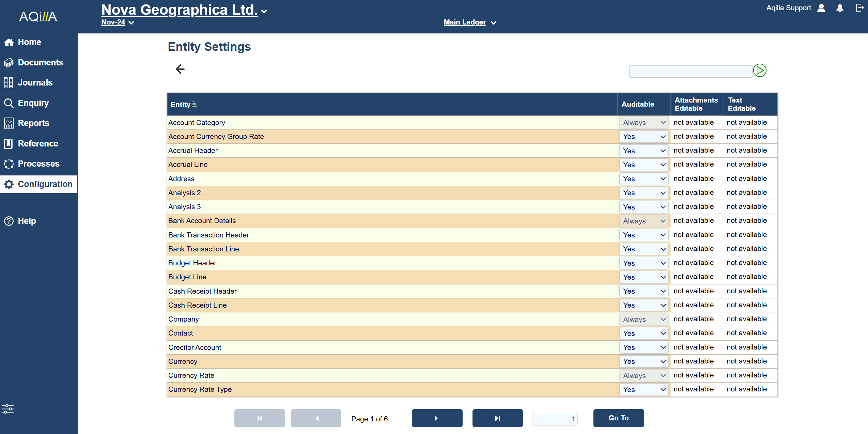Expand Auditable dropdown for Currency Rate Type
Image resolution: width=868 pixels, height=434 pixels.
[x=644, y=389]
